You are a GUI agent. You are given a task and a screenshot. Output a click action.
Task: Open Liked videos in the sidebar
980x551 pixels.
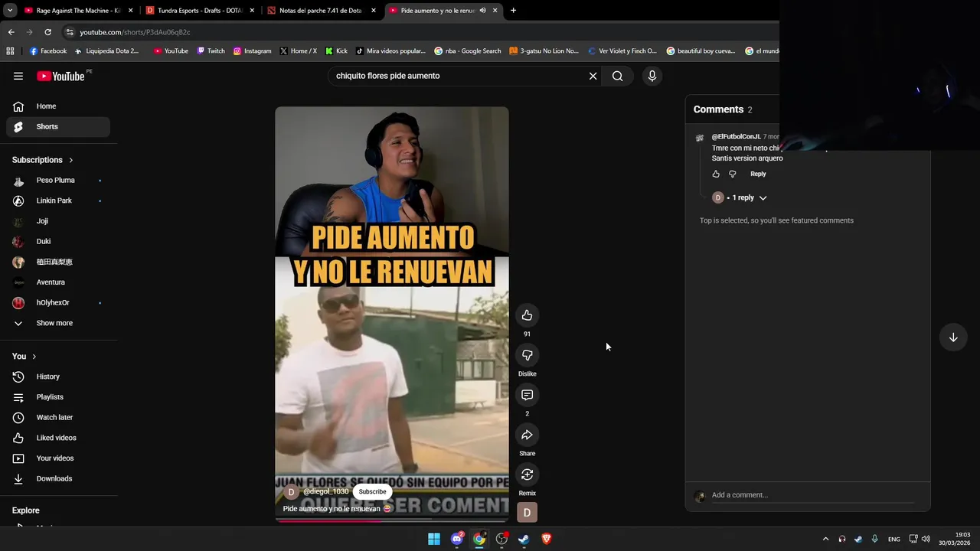(x=58, y=438)
